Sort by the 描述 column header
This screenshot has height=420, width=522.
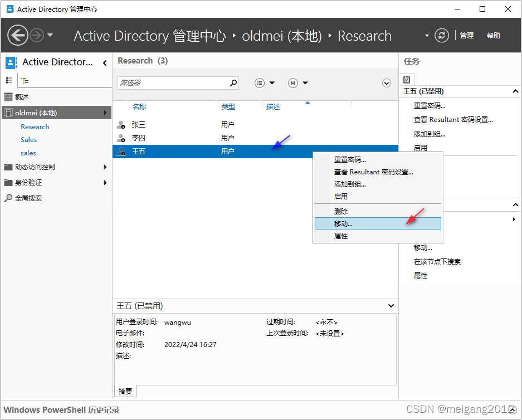273,107
